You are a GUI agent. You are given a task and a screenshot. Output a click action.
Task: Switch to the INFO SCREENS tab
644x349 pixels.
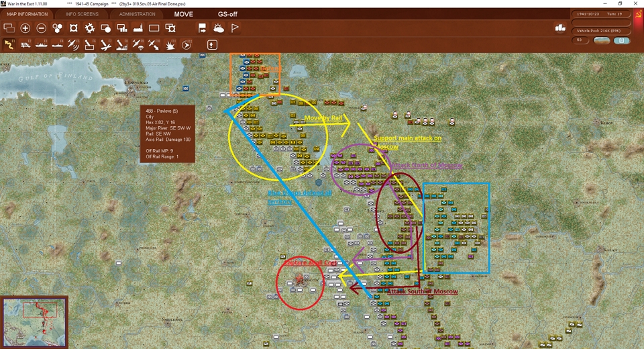click(x=82, y=14)
